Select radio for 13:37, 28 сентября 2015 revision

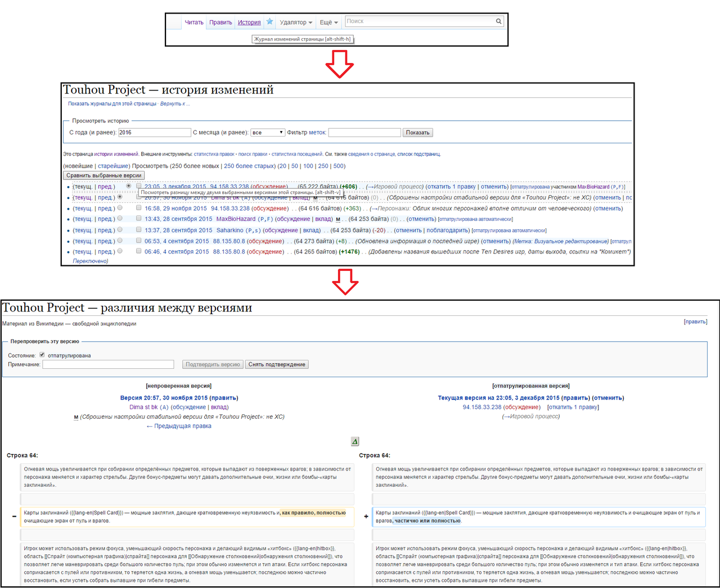coord(120,229)
